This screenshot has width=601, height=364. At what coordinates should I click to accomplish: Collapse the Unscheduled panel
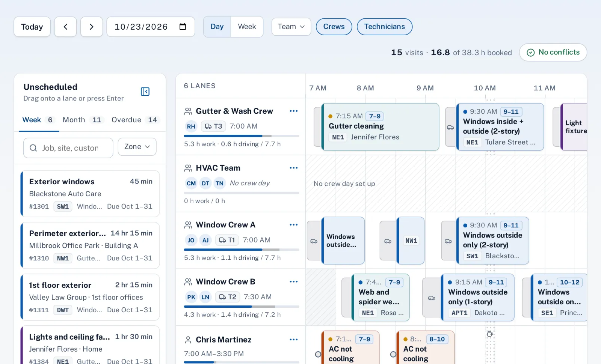coord(145,92)
